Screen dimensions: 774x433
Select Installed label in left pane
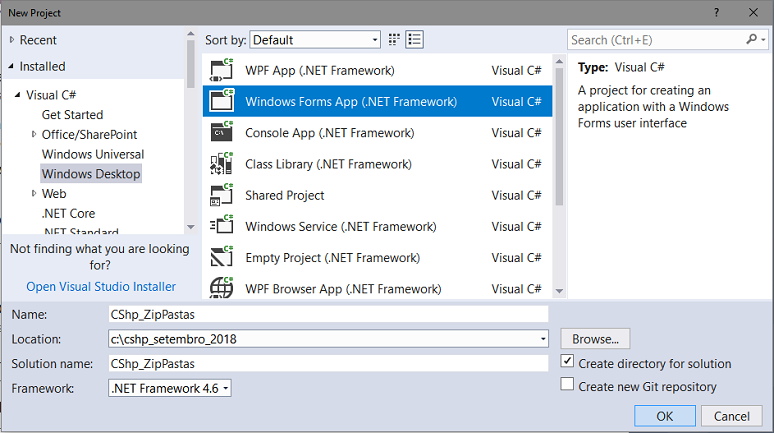coord(42,66)
